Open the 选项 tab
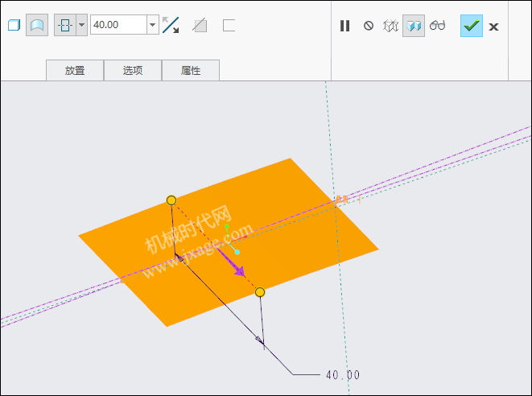This screenshot has height=396, width=532. 133,71
